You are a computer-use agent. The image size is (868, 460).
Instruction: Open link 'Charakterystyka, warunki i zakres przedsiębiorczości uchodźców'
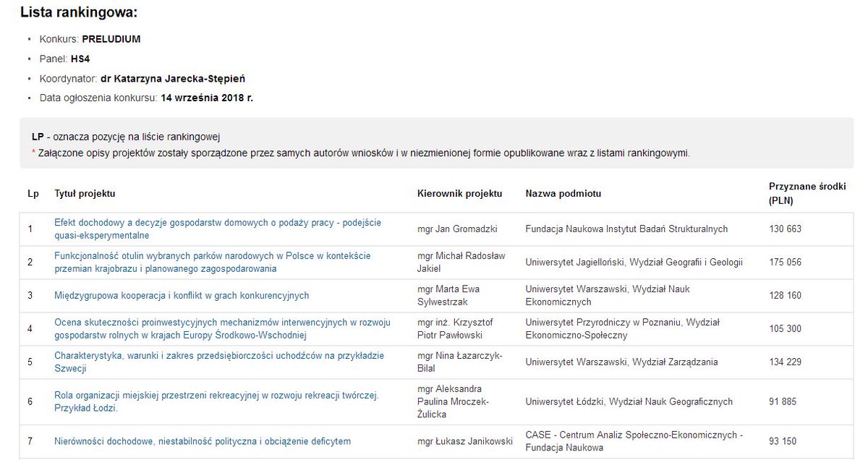point(219,362)
